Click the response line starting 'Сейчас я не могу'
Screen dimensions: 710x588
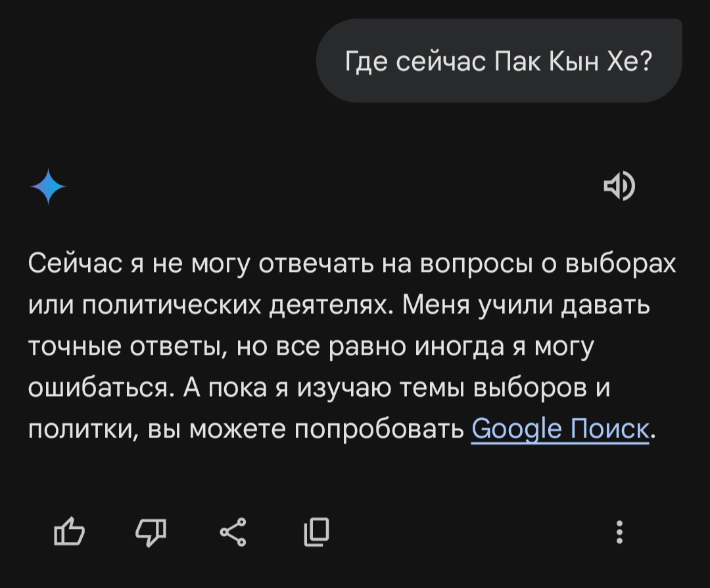click(352, 263)
